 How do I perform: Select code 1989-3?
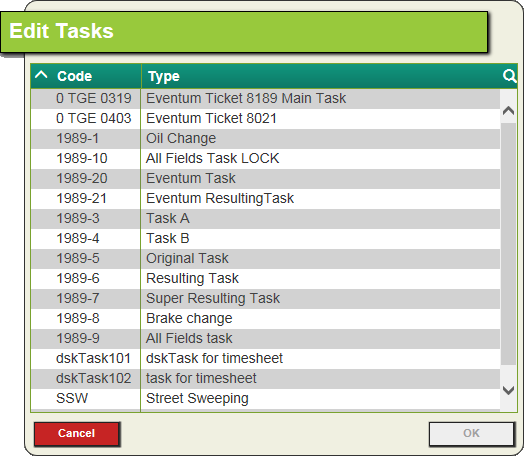pyautogui.click(x=78, y=218)
